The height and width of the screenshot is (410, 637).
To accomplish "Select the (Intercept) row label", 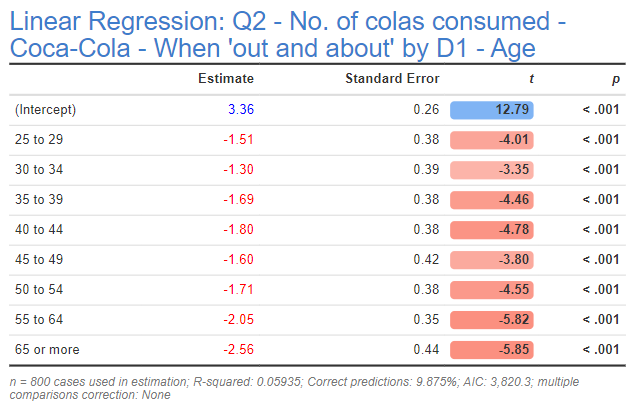I will pos(46,110).
